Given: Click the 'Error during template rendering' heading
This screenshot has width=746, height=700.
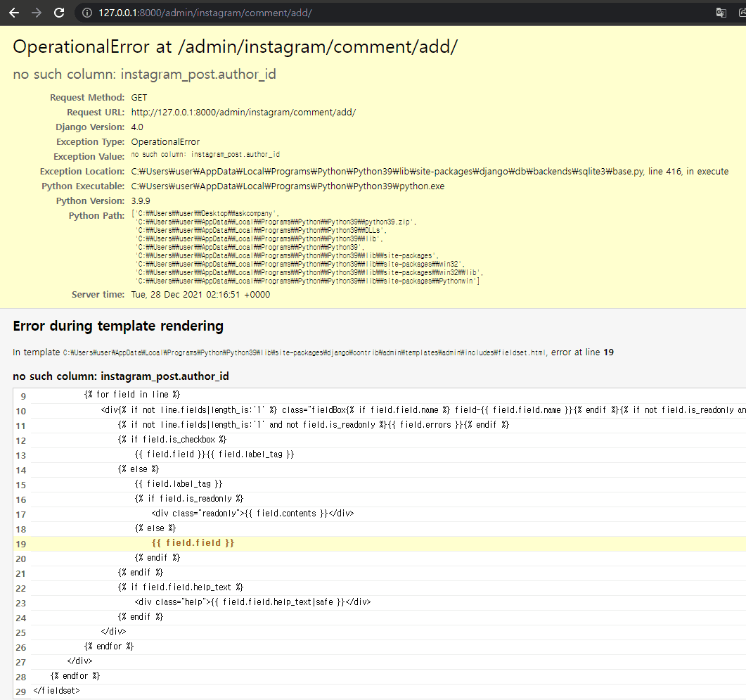Looking at the screenshot, I should click(118, 326).
